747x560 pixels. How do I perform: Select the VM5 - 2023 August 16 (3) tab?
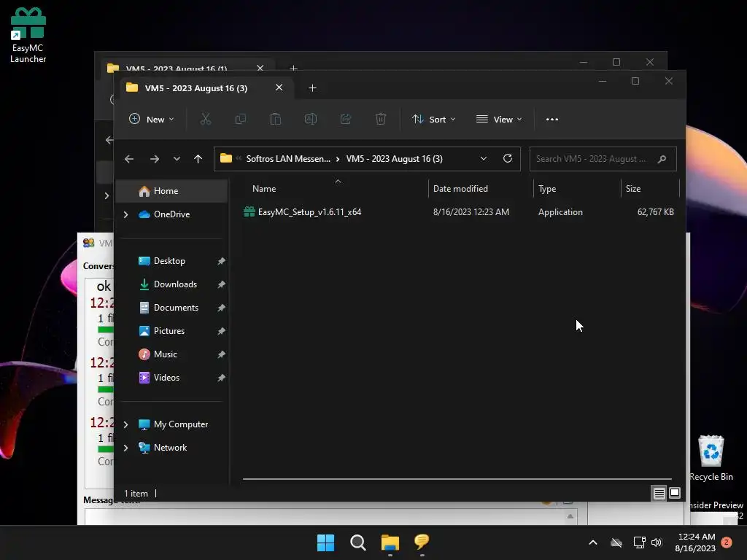(196, 88)
